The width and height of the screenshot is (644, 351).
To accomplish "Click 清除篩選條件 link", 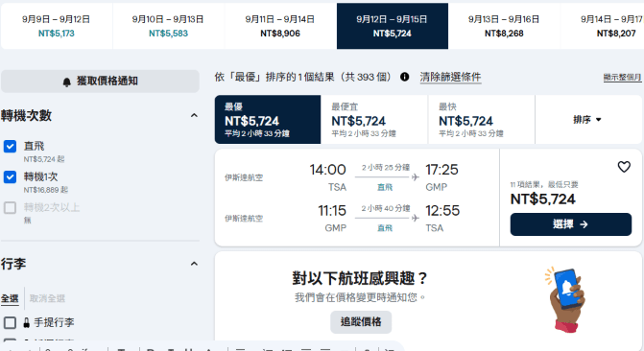I will pyautogui.click(x=450, y=77).
